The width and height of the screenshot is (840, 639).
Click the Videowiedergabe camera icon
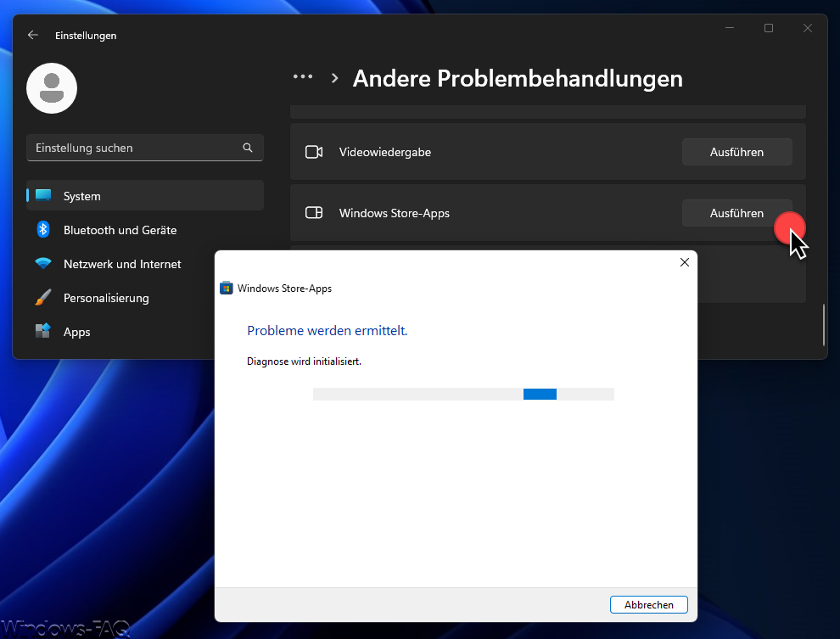(x=314, y=152)
